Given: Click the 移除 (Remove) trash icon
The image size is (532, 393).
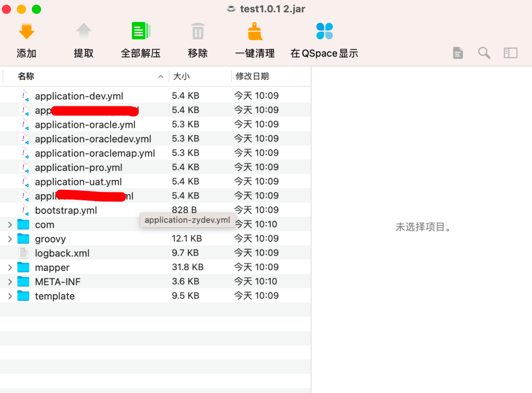Looking at the screenshot, I should [197, 31].
